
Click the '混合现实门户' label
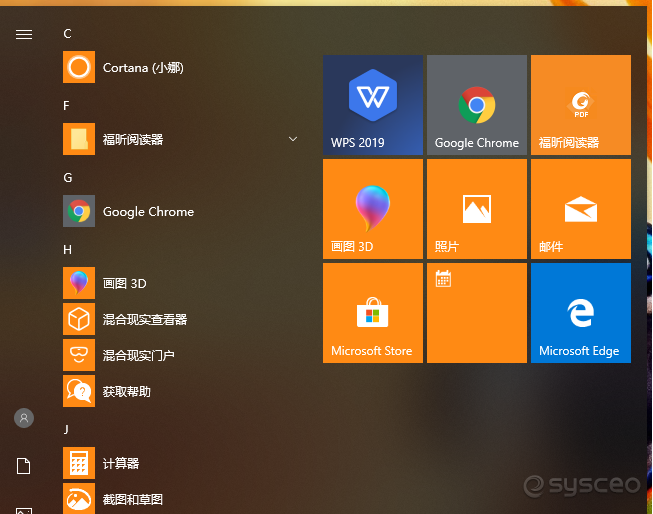[x=138, y=355]
